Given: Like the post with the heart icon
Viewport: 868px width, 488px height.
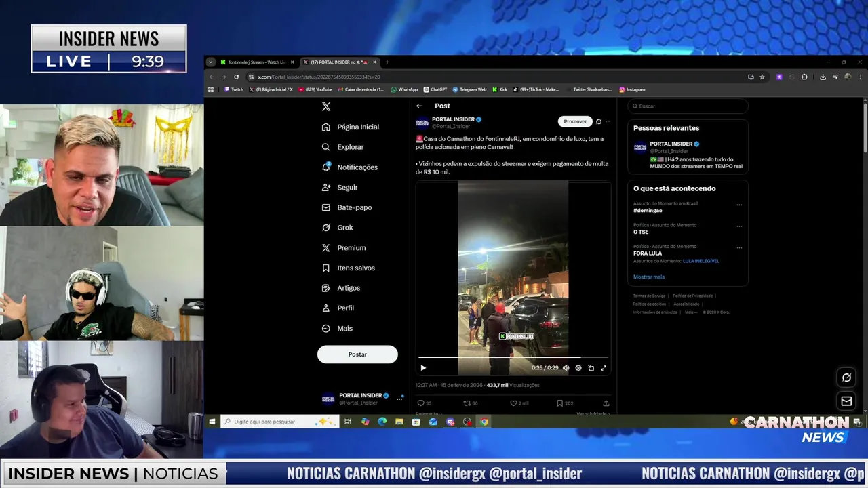Looking at the screenshot, I should [x=513, y=403].
